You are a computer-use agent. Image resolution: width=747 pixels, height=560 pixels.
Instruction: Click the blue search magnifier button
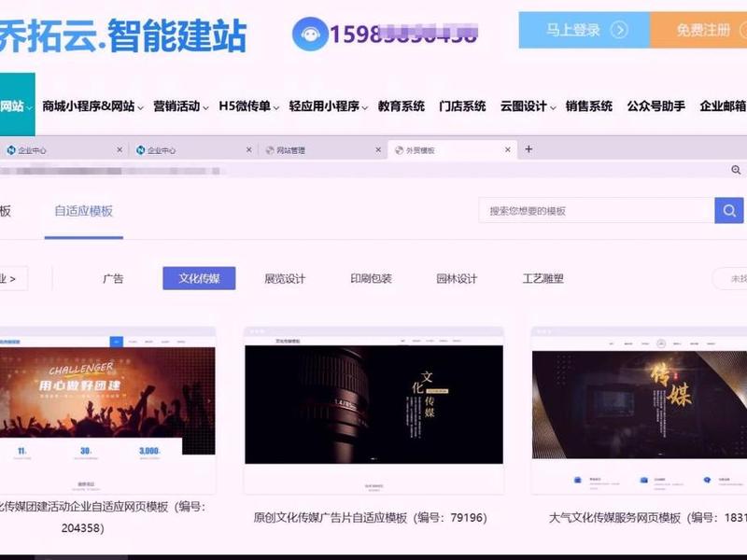click(729, 211)
